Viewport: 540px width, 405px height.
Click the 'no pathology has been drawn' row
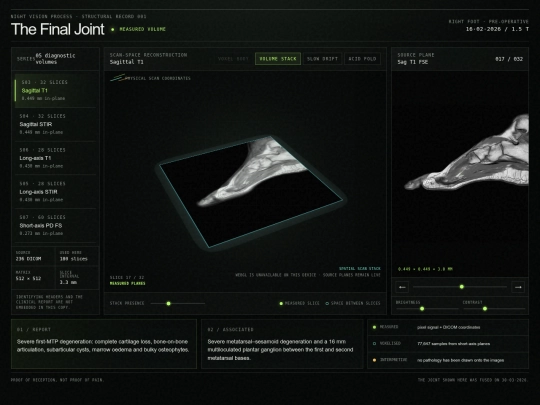[x=448, y=360]
